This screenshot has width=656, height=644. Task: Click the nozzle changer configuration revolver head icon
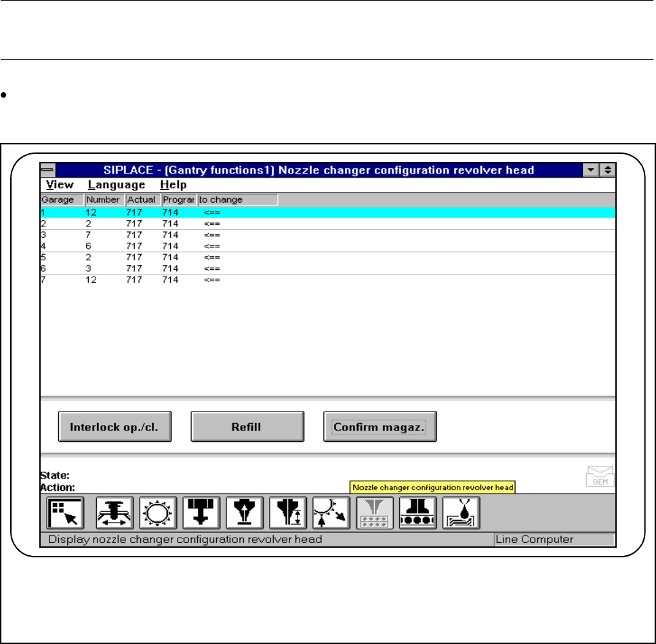[x=375, y=513]
